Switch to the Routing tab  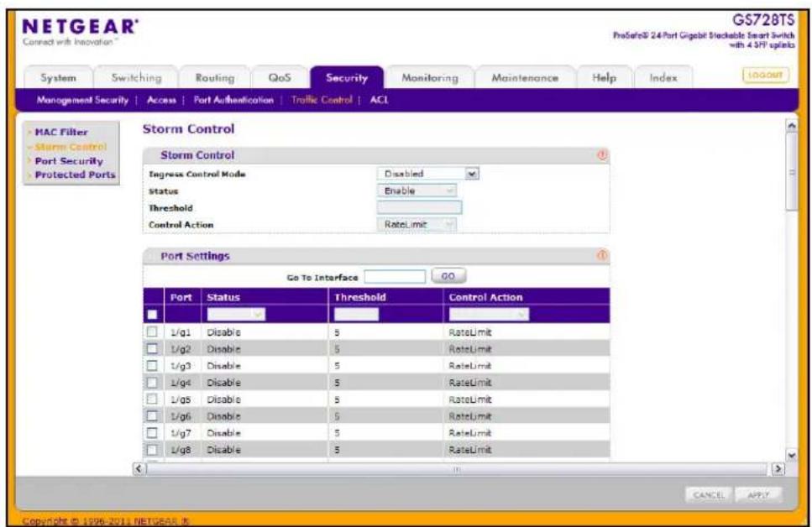(215, 78)
